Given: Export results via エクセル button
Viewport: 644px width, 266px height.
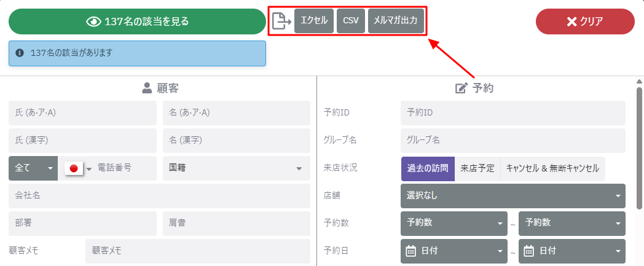Looking at the screenshot, I should tap(314, 20).
